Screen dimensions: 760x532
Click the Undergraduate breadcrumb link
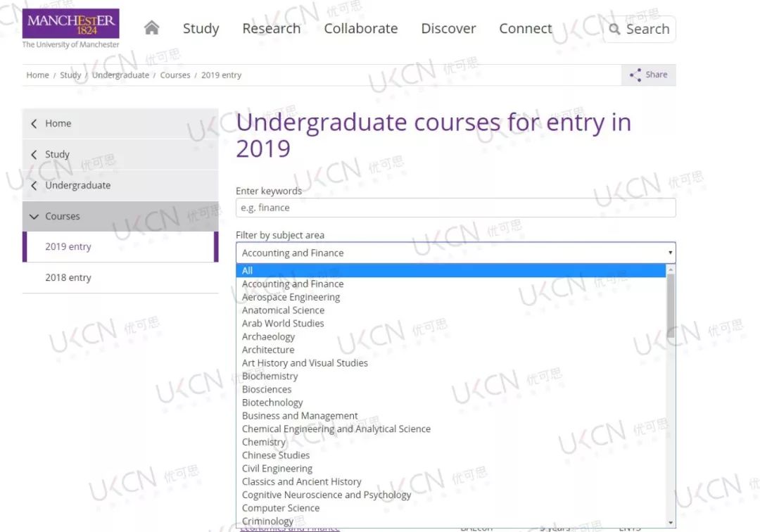(x=121, y=75)
